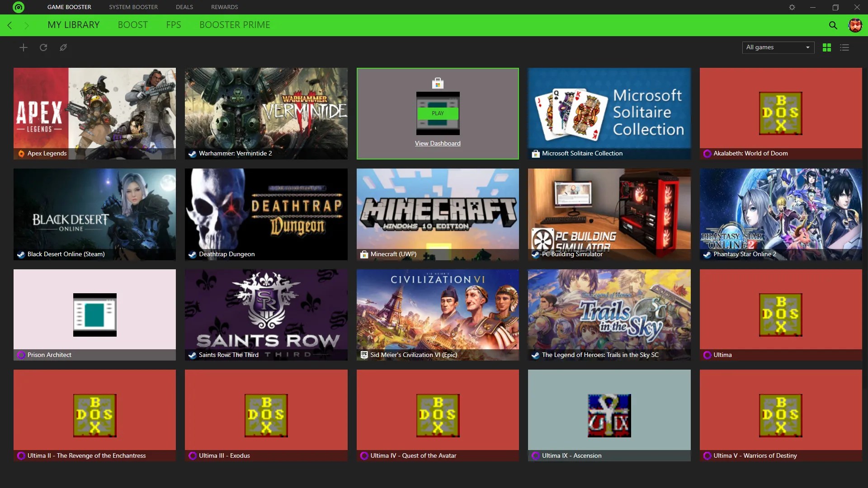868x488 pixels.
Task: Click the back navigation arrow
Action: pyautogui.click(x=9, y=25)
